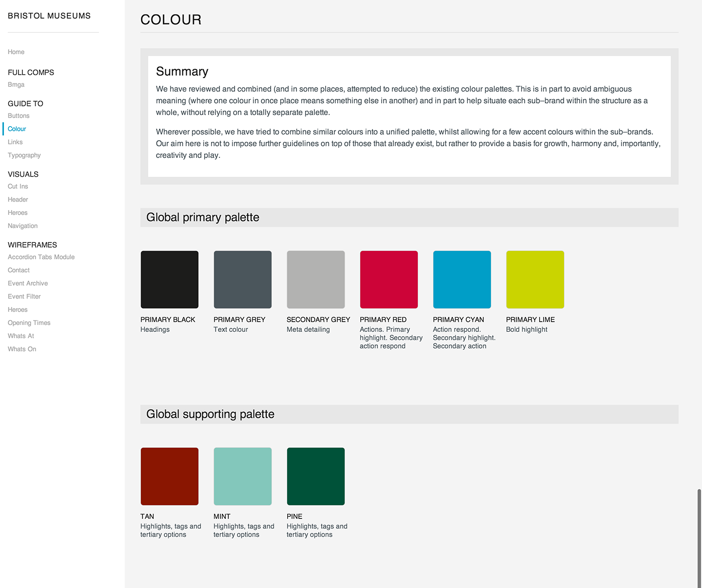Select the Colour item in sidebar
Viewport: 702px width, 588px height.
click(17, 129)
